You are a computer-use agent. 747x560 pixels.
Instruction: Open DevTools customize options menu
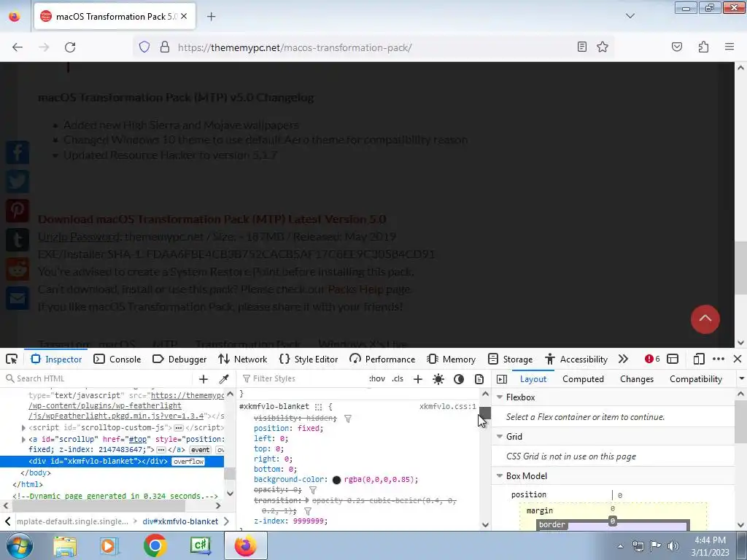[x=719, y=359]
